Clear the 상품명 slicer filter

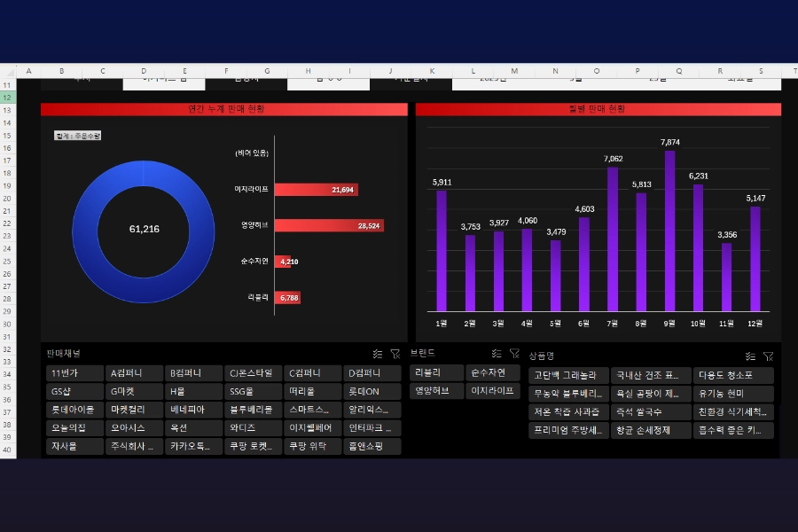point(769,356)
